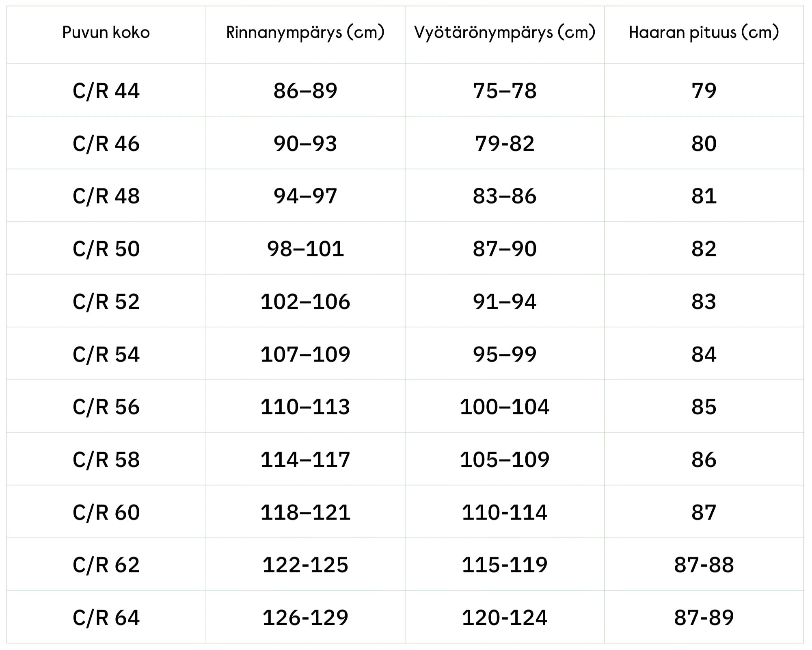The image size is (812, 650).
Task: Select inseam range 87-89 in last row
Action: pos(704,617)
